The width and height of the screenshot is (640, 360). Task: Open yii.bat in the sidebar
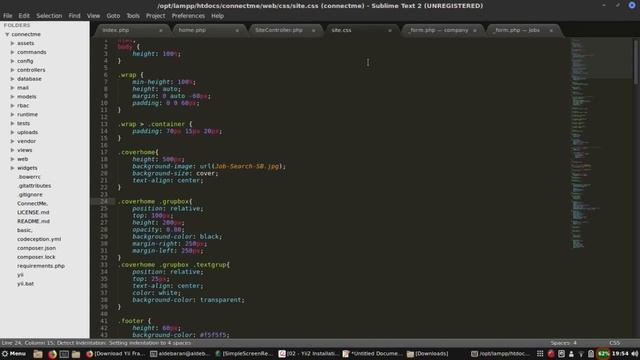(25, 284)
